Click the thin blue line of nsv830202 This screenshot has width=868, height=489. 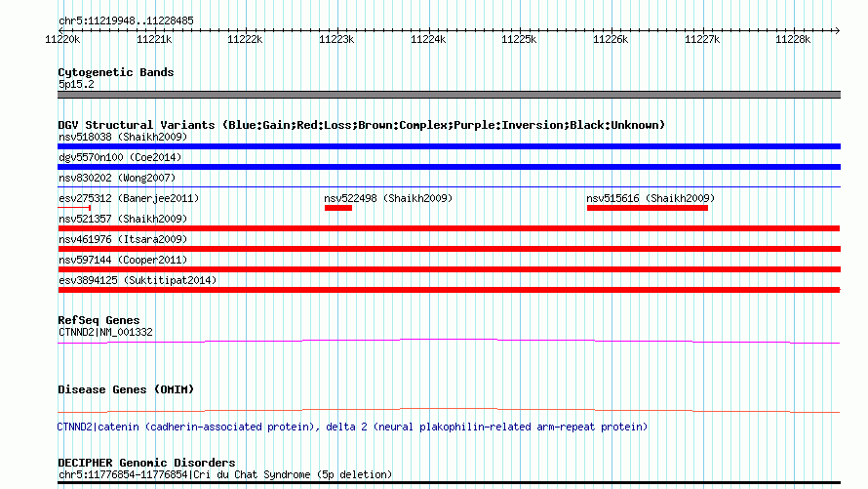(449, 186)
